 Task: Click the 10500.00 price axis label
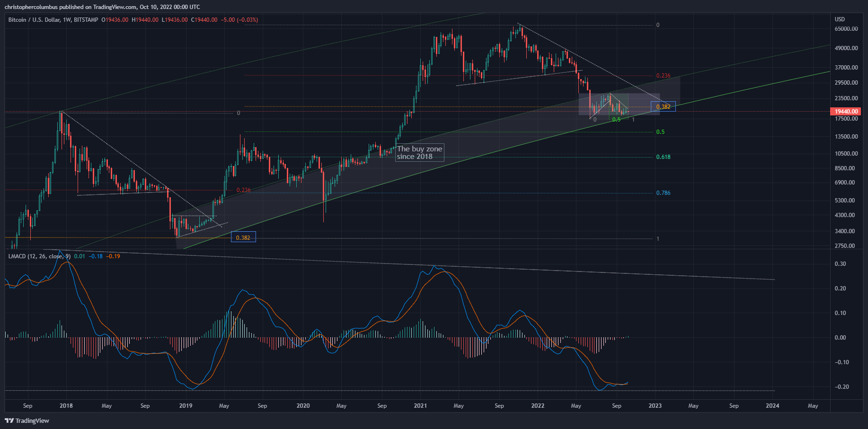pos(846,154)
